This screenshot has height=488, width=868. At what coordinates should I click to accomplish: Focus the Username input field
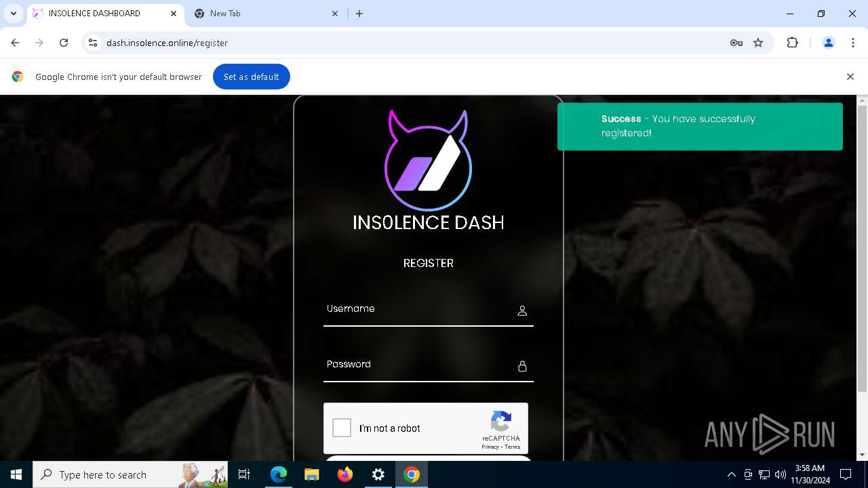click(428, 310)
